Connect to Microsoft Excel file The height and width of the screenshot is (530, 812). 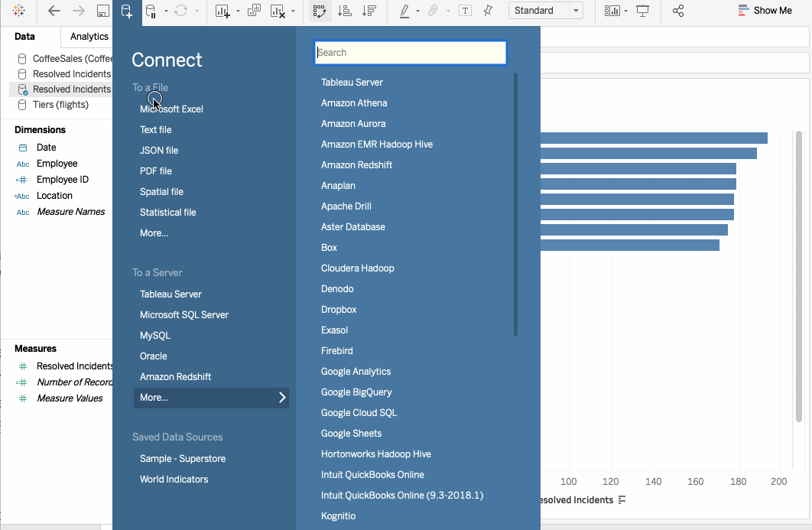coord(171,109)
